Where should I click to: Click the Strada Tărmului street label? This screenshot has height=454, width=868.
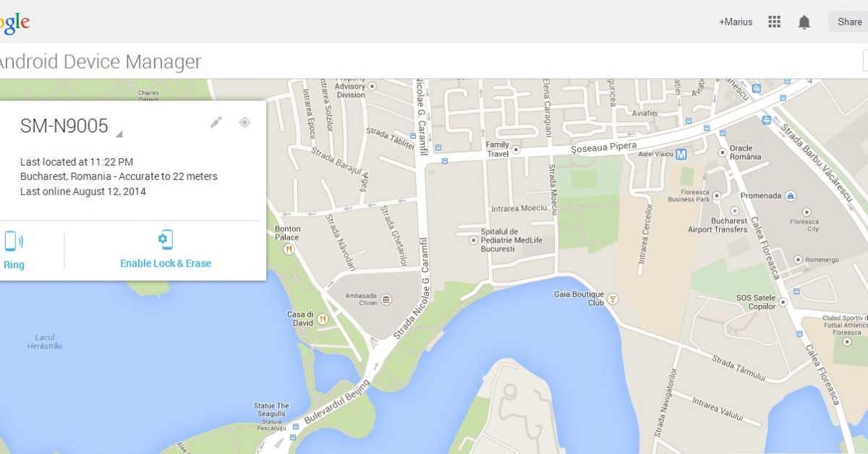click(739, 368)
